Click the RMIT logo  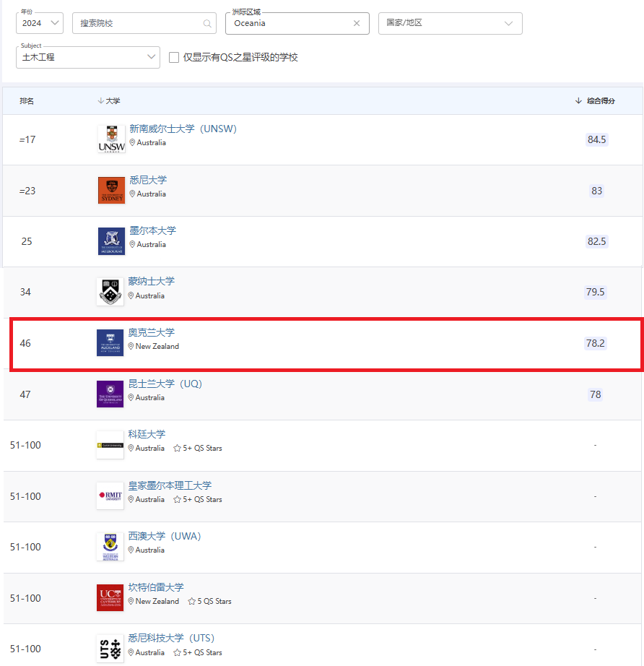click(110, 496)
